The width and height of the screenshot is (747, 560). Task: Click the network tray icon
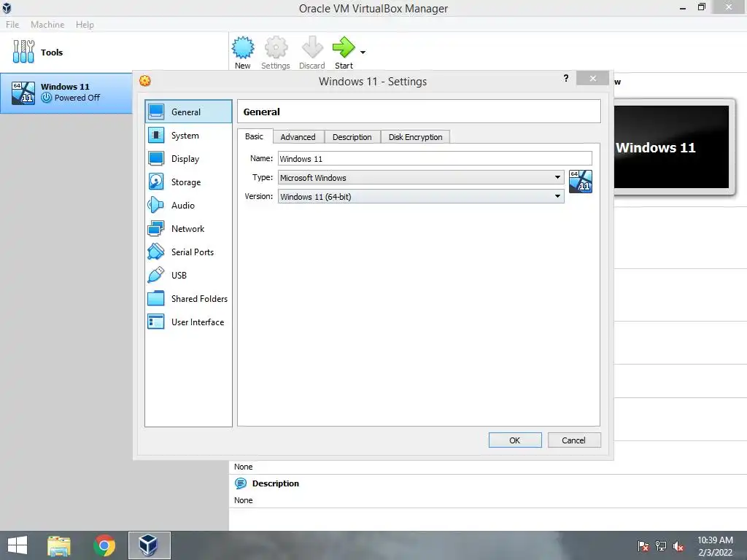click(x=661, y=546)
